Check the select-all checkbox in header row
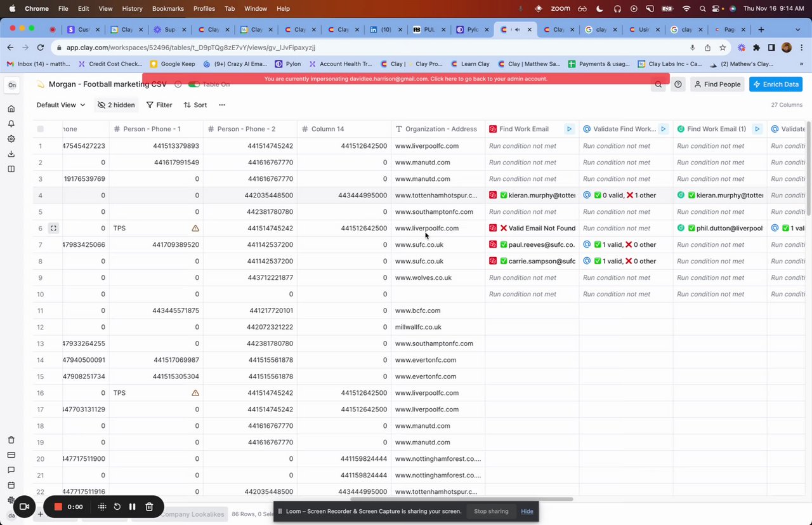Viewport: 812px width, 525px height. [x=41, y=129]
